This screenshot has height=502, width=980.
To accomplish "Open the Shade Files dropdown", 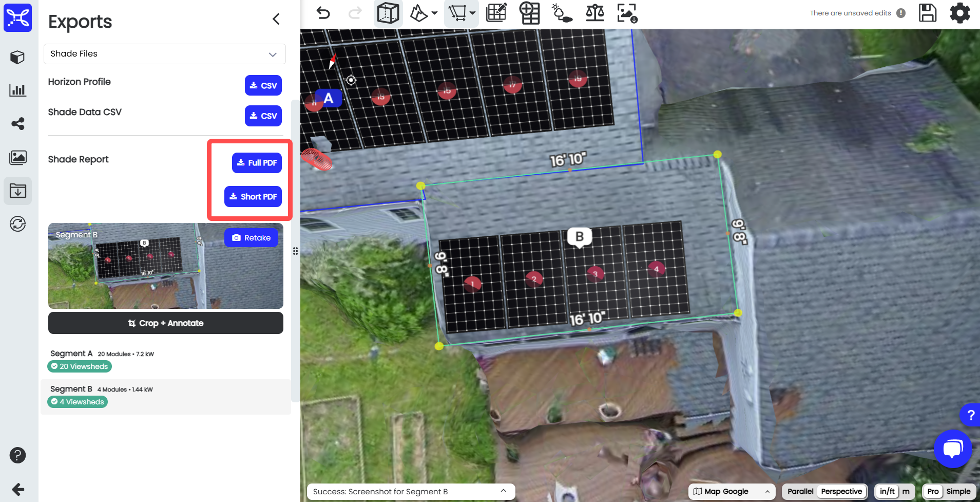I will pyautogui.click(x=165, y=54).
